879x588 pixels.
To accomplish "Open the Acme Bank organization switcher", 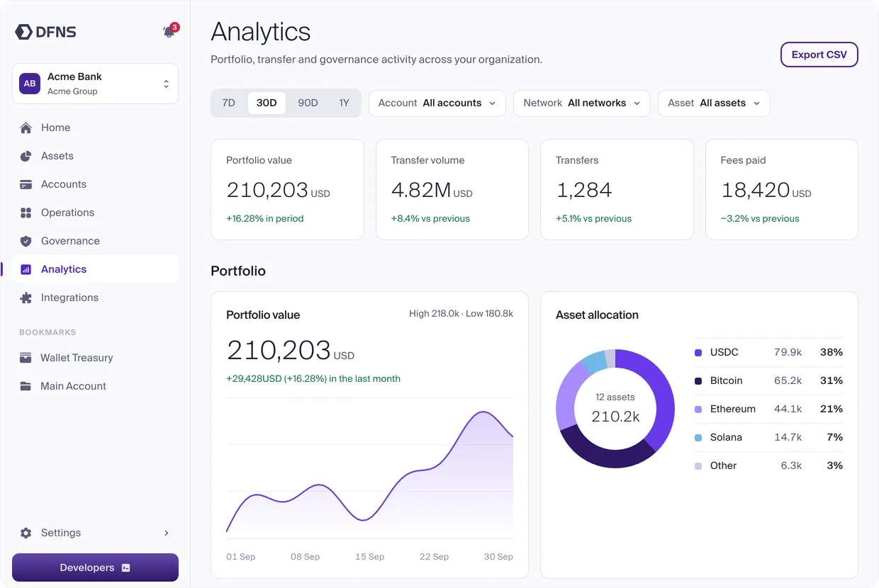I will tap(95, 84).
